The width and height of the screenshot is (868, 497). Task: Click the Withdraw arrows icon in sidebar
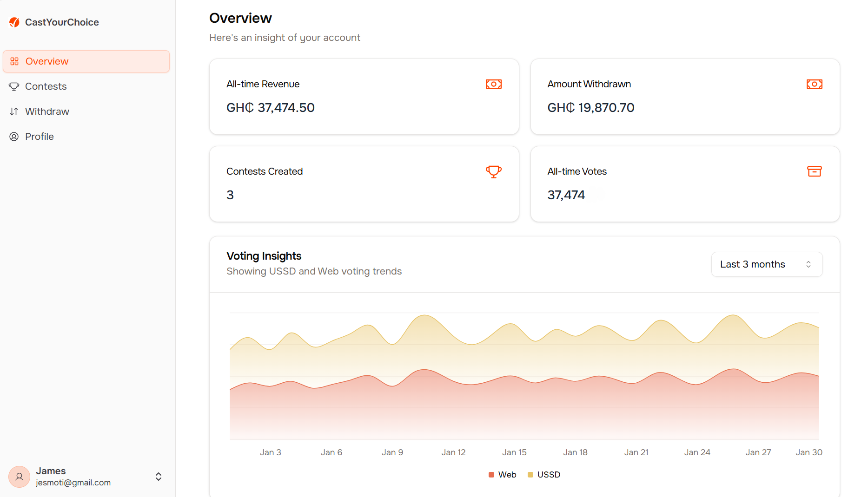(14, 111)
